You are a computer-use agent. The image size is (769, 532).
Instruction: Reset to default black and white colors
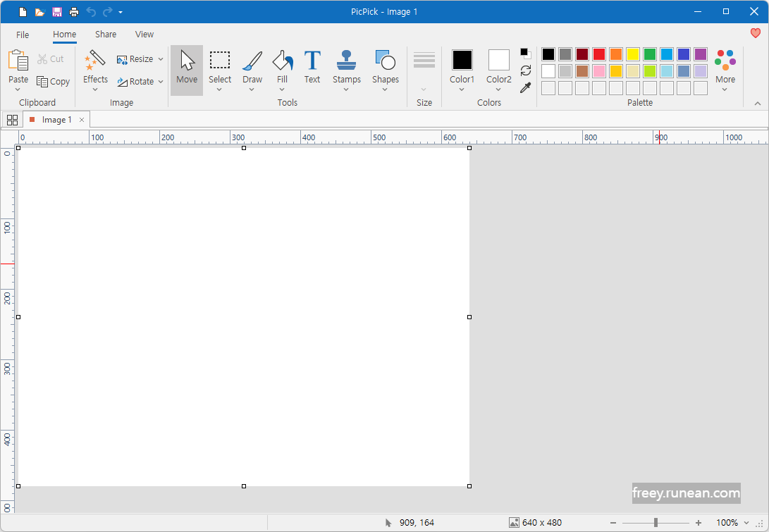pos(526,53)
